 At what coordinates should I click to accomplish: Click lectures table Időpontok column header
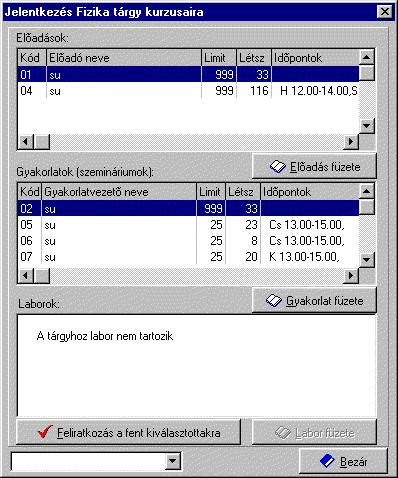pos(315,58)
